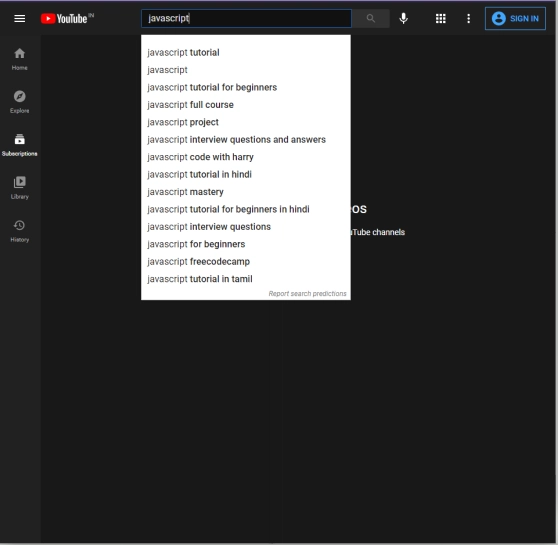Screen dimensions: 558x545
Task: Select suggestion 'javascript full course'
Action: (246, 105)
